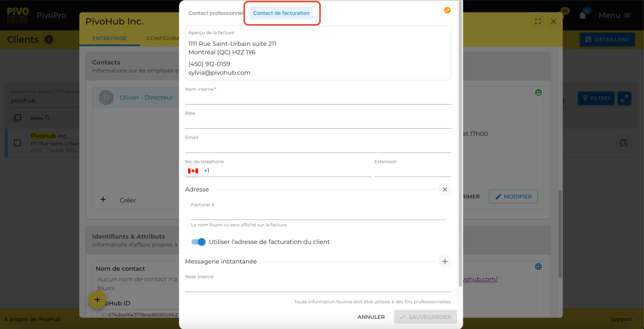This screenshot has height=329, width=644.
Task: Add a Messagerie instantanée with plus icon
Action: [445, 262]
